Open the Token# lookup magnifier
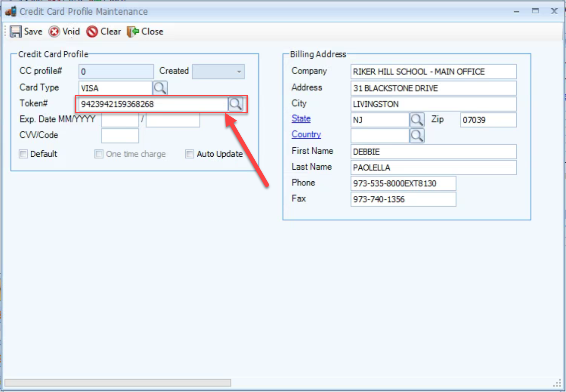Screen dimensions: 566x392 (236, 104)
